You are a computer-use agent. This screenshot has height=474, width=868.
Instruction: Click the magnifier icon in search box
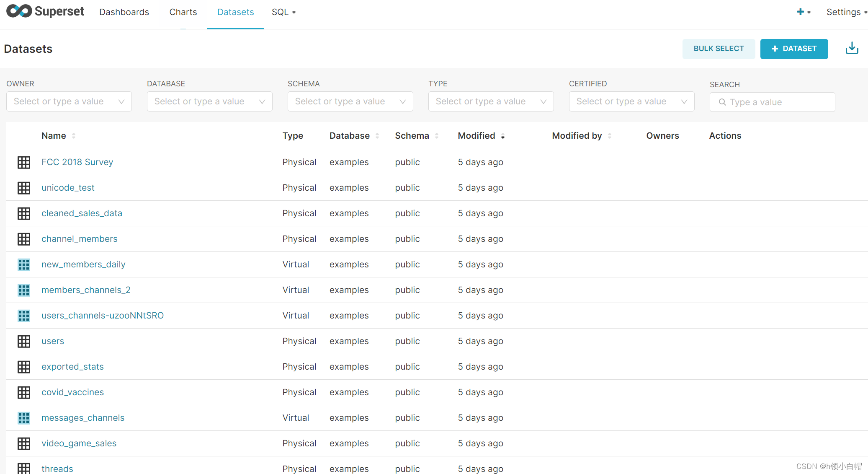tap(722, 102)
